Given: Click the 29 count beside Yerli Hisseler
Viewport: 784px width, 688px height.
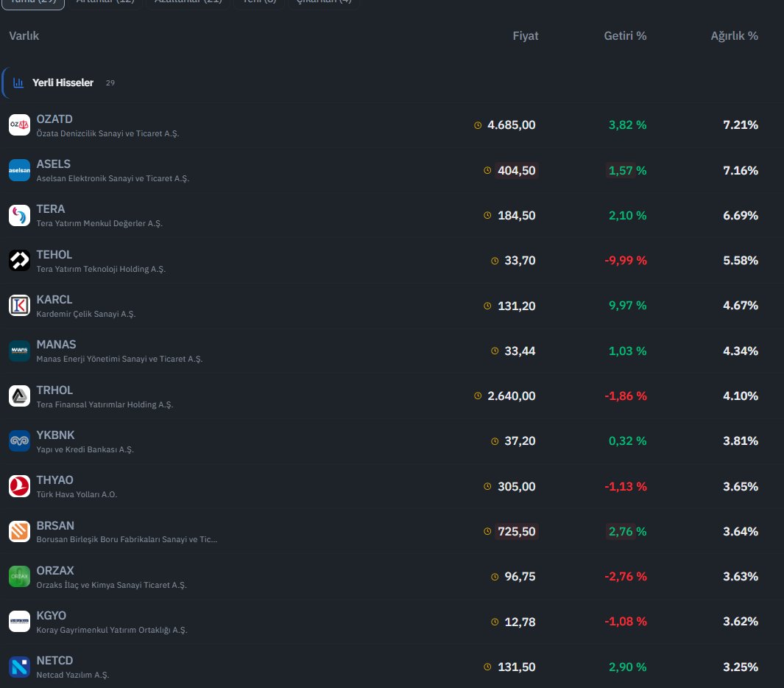Looking at the screenshot, I should pyautogui.click(x=110, y=83).
